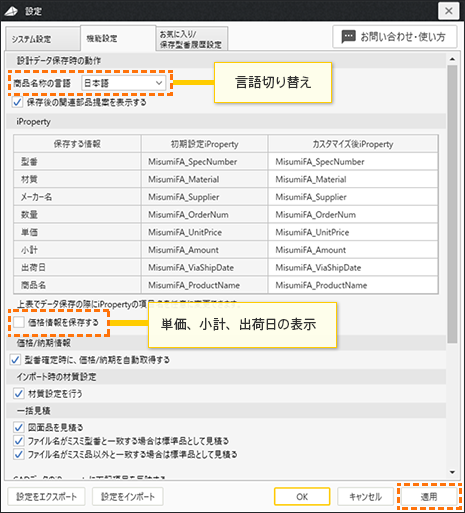Toggle 型番確定時に、価格/納期を自動取得する checkbox
The image size is (465, 513).
click(15, 360)
